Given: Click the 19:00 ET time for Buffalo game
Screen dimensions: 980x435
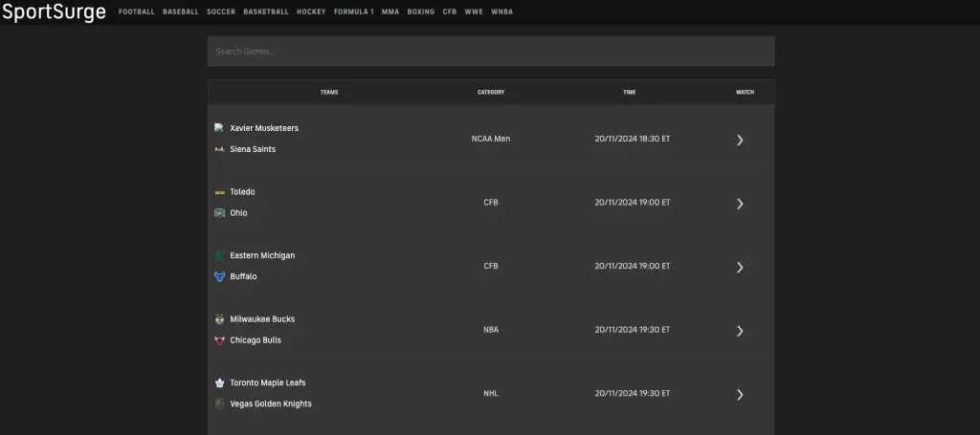Looking at the screenshot, I should (633, 266).
